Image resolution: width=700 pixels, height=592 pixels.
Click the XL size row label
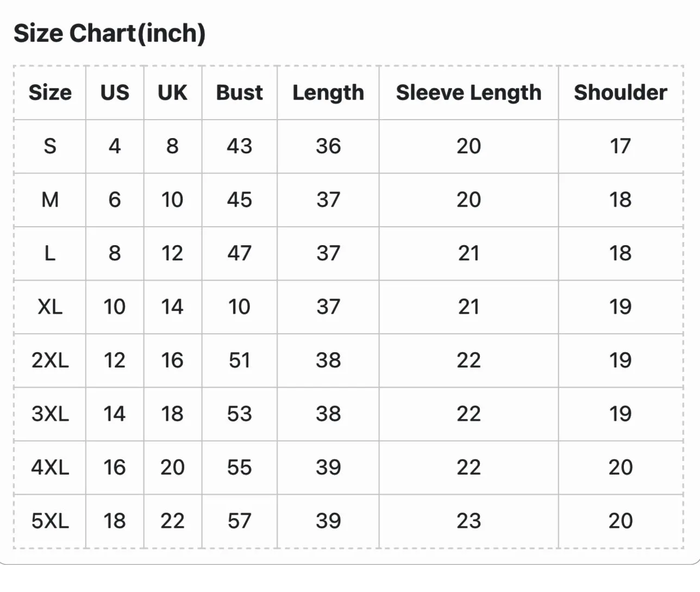click(50, 307)
